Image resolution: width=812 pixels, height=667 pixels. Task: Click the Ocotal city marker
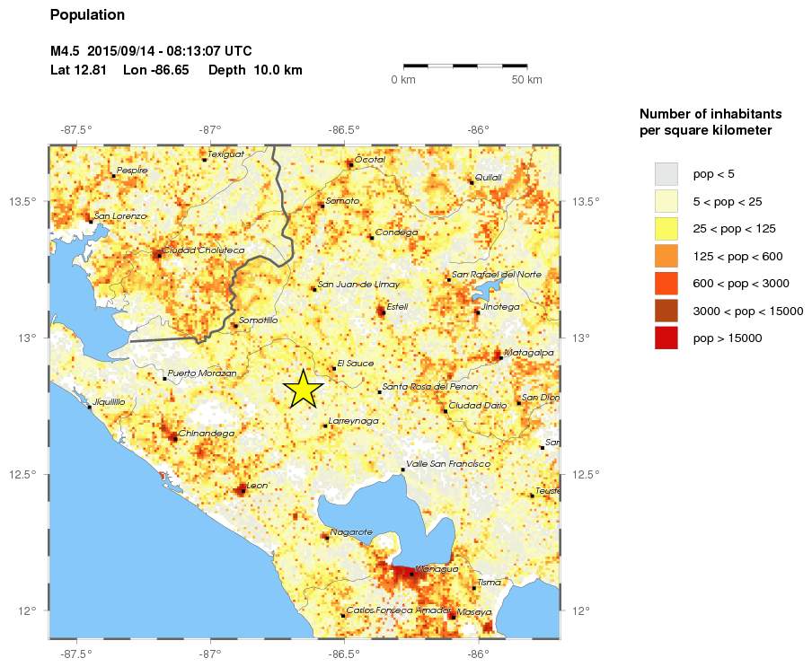click(352, 162)
